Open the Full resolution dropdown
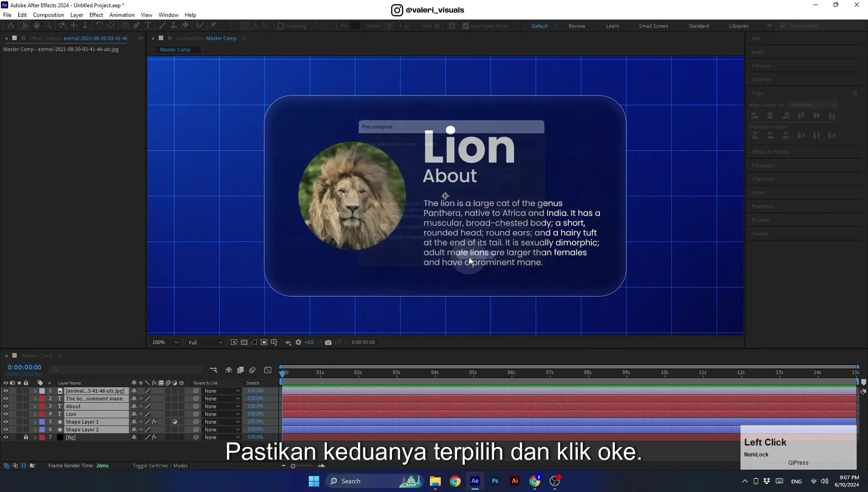Image resolution: width=868 pixels, height=492 pixels. 205,342
